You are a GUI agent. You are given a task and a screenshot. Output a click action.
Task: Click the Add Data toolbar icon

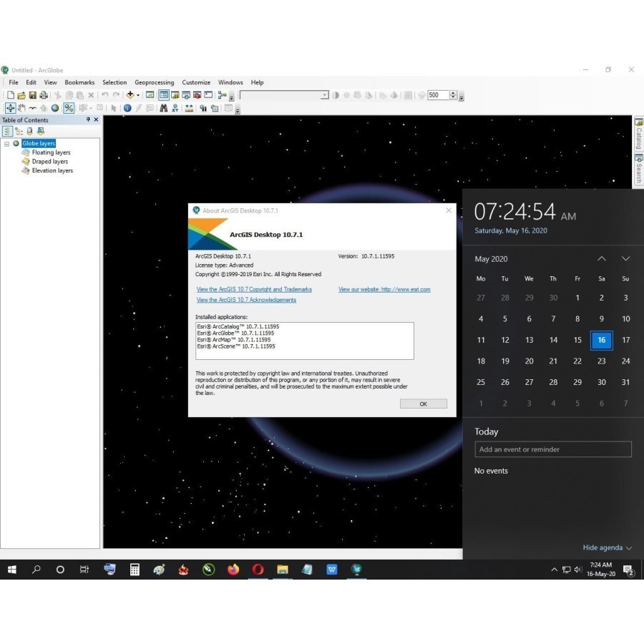(x=130, y=95)
